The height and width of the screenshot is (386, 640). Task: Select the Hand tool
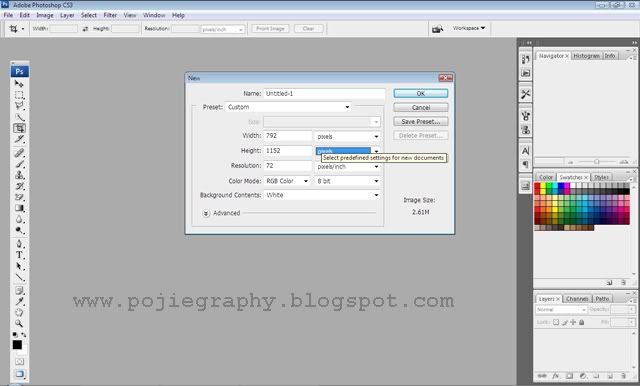pyautogui.click(x=19, y=313)
